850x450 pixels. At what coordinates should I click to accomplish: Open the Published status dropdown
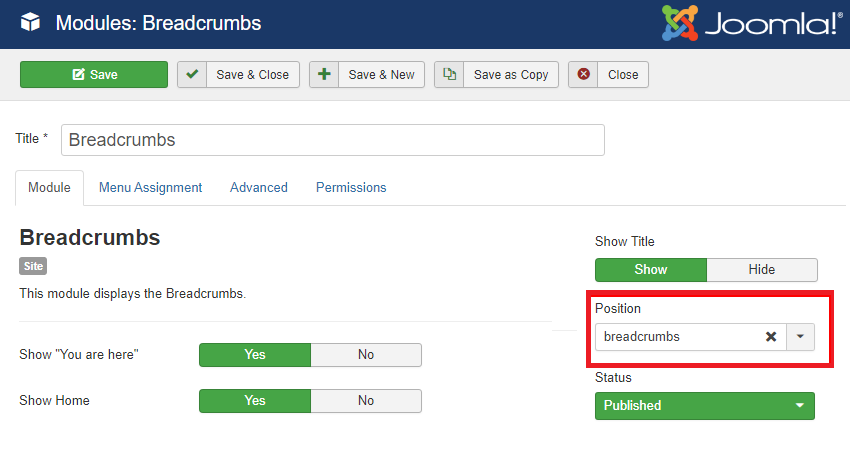705,406
